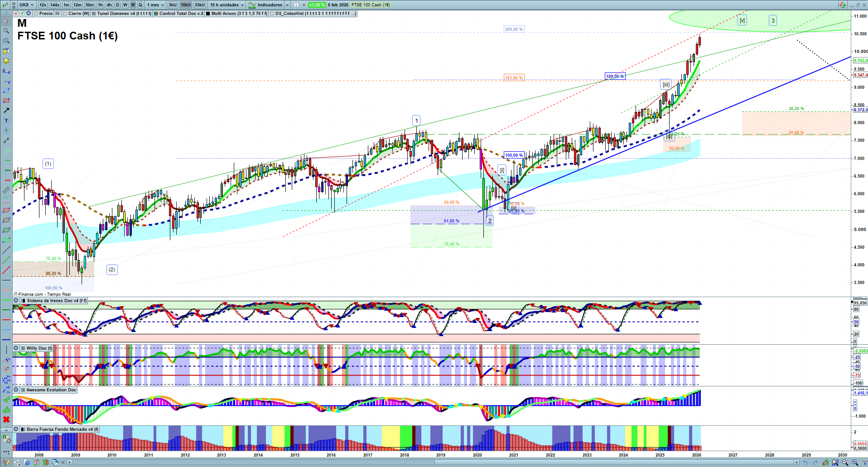
Task: Select the segment line drawing tool
Action: 6,140
